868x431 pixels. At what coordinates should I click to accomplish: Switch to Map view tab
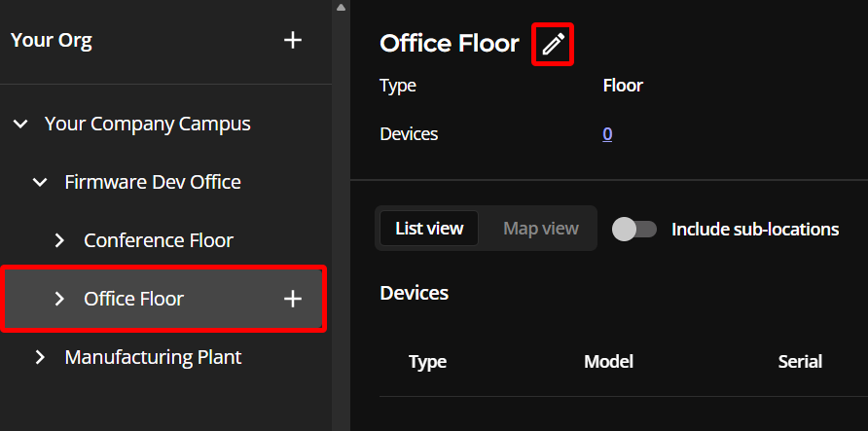541,228
